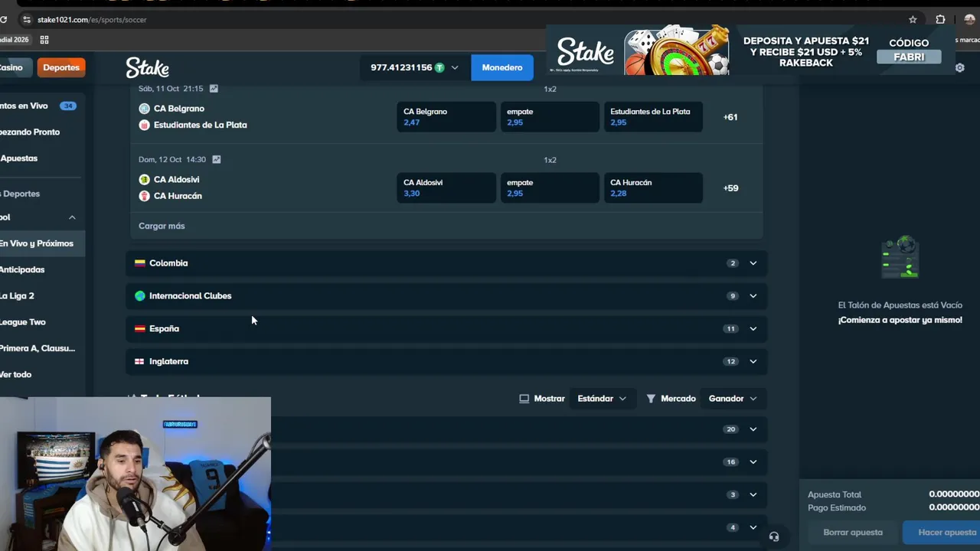Open the Estándar display dropdown
This screenshot has width=980, height=551.
(602, 399)
